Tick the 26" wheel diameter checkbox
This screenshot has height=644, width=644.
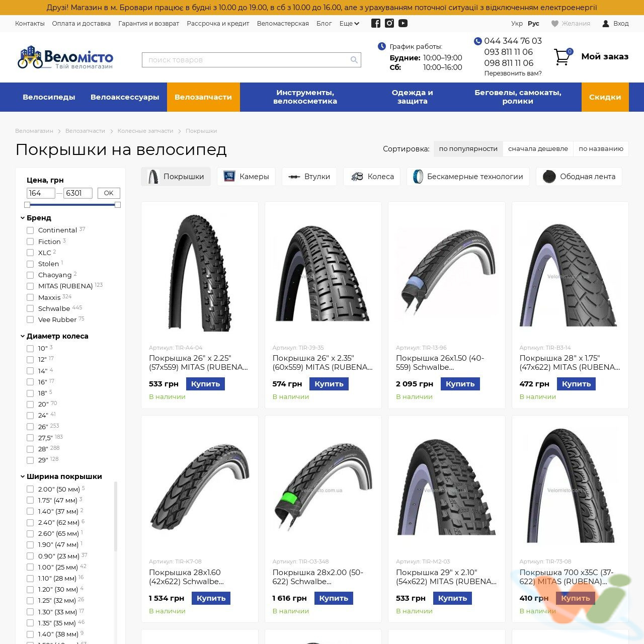pyautogui.click(x=30, y=427)
